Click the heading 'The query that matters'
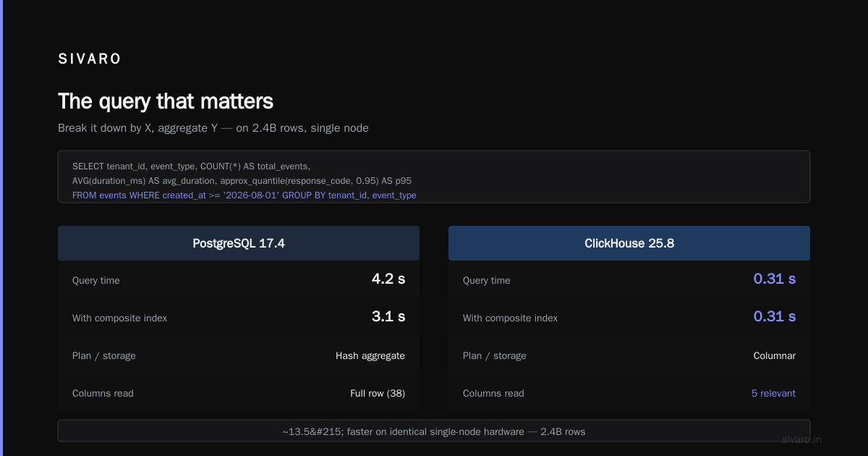This screenshot has height=456, width=868. (x=166, y=101)
